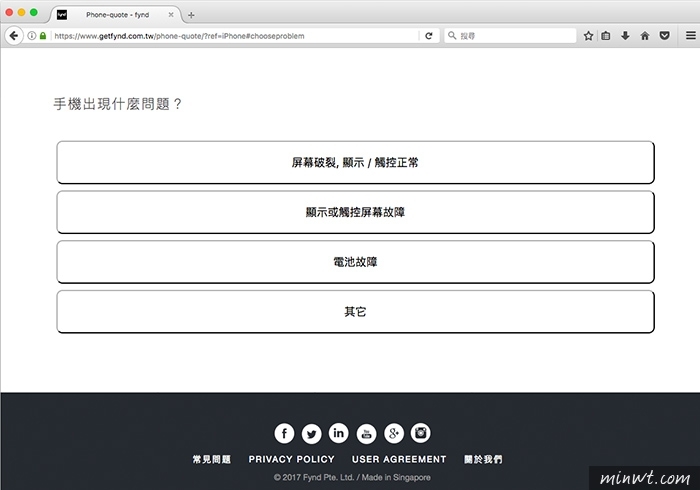Screen dimensions: 700x490
Task: Open the 關於我們 footer link
Action: pyautogui.click(x=483, y=459)
